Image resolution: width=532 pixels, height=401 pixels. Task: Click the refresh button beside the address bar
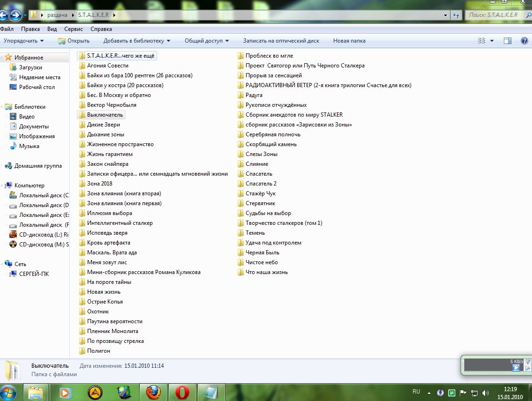[456, 15]
